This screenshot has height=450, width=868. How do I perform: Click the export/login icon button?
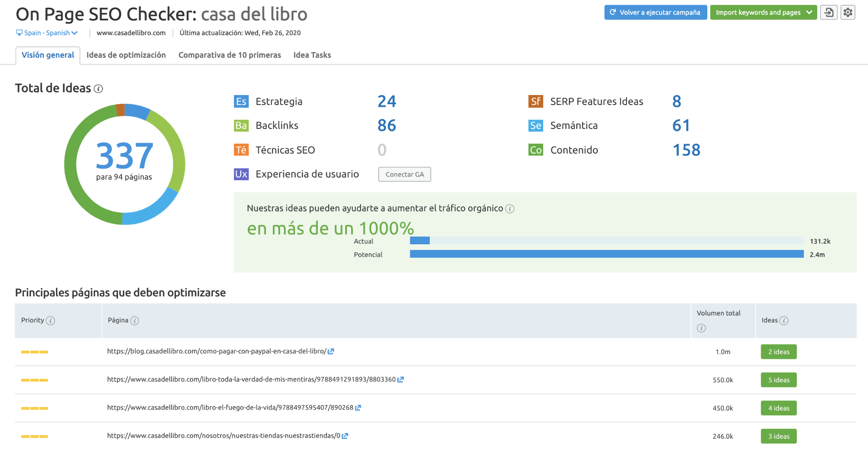[828, 13]
